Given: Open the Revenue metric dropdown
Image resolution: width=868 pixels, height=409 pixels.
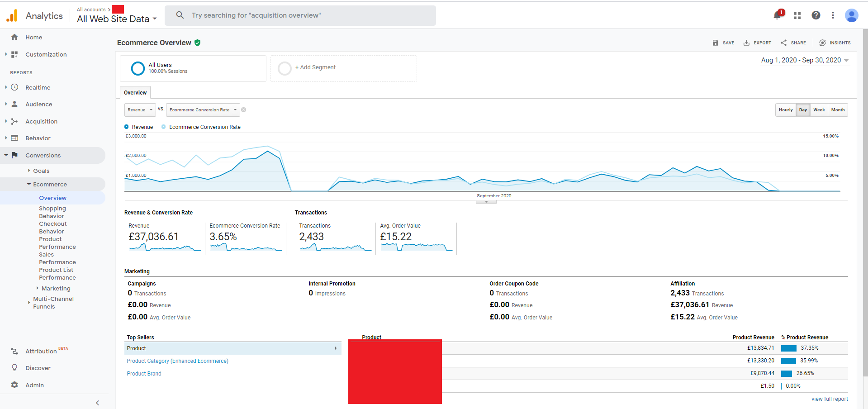Looking at the screenshot, I should (140, 110).
